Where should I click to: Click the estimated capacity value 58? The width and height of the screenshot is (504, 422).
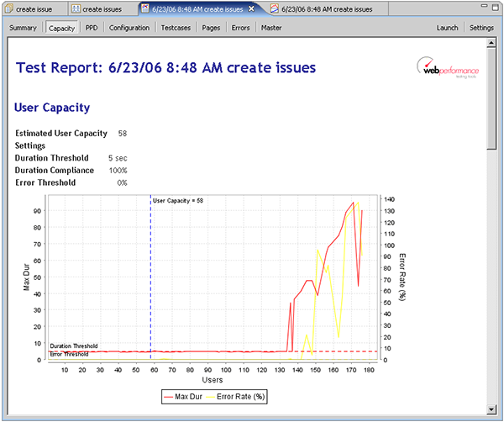(123, 134)
